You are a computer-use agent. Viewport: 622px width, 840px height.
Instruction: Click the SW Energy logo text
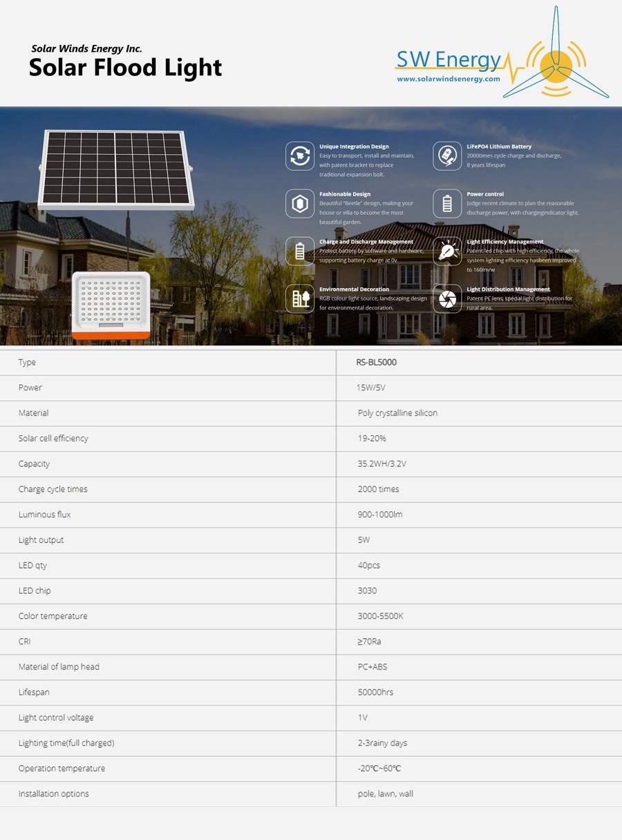[x=448, y=60]
